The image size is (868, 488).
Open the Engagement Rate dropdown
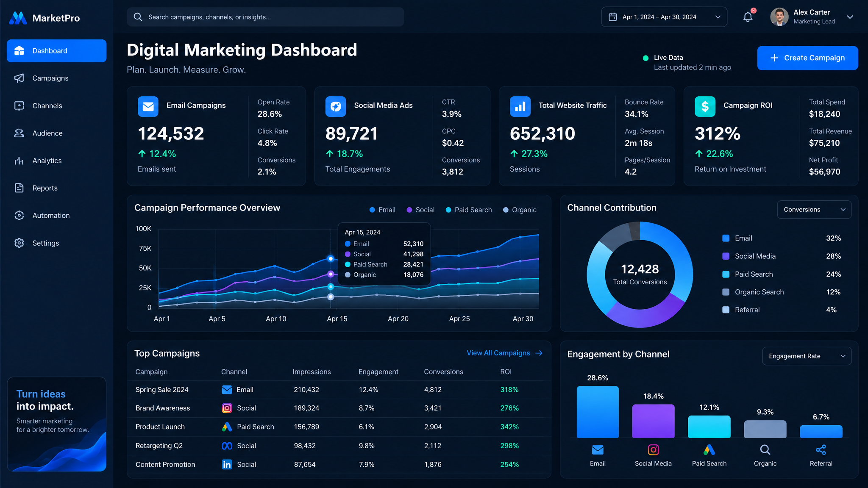point(807,356)
